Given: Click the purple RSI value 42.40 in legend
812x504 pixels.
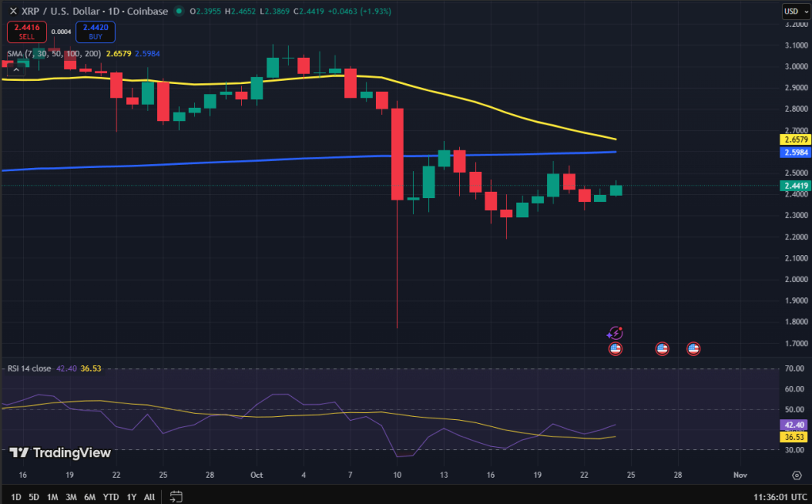Looking at the screenshot, I should pyautogui.click(x=67, y=368).
